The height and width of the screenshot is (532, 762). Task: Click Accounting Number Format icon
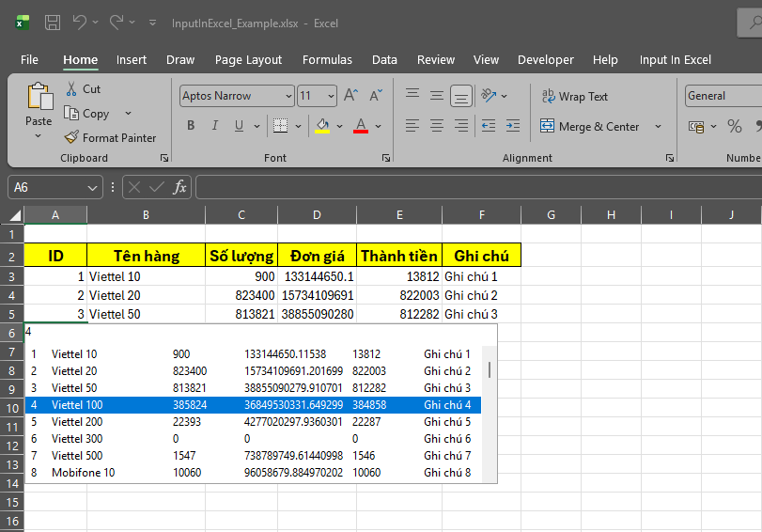click(x=696, y=127)
